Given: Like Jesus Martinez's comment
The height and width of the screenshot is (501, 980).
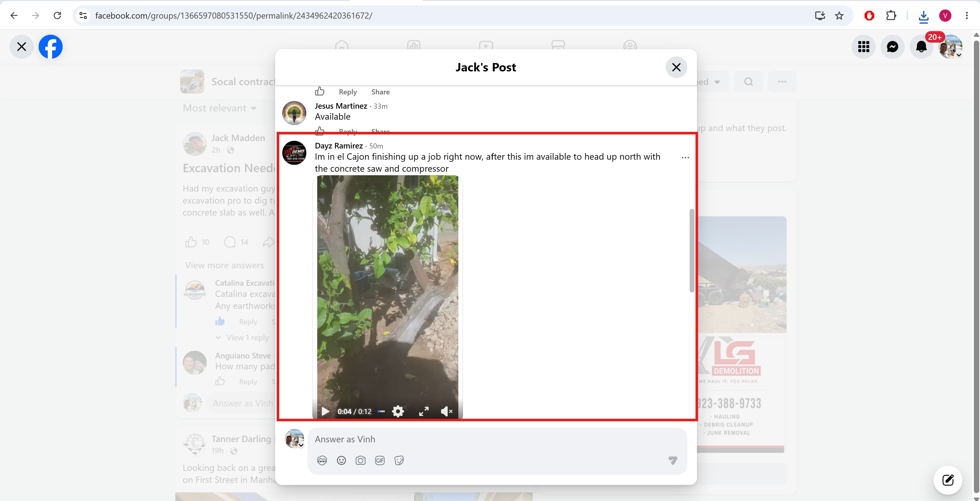Looking at the screenshot, I should pyautogui.click(x=320, y=131).
